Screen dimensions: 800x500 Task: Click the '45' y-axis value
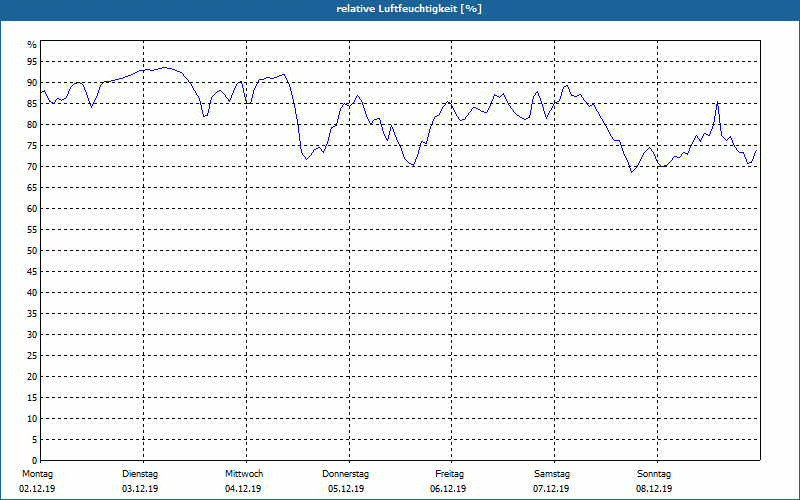click(x=32, y=271)
